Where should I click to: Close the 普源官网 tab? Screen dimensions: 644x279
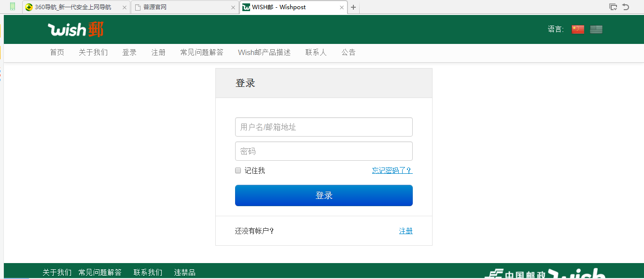(x=233, y=8)
